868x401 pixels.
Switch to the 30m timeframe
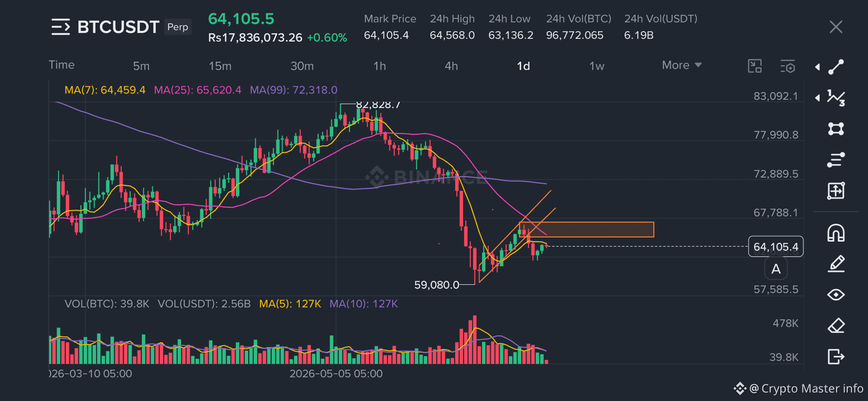point(302,66)
